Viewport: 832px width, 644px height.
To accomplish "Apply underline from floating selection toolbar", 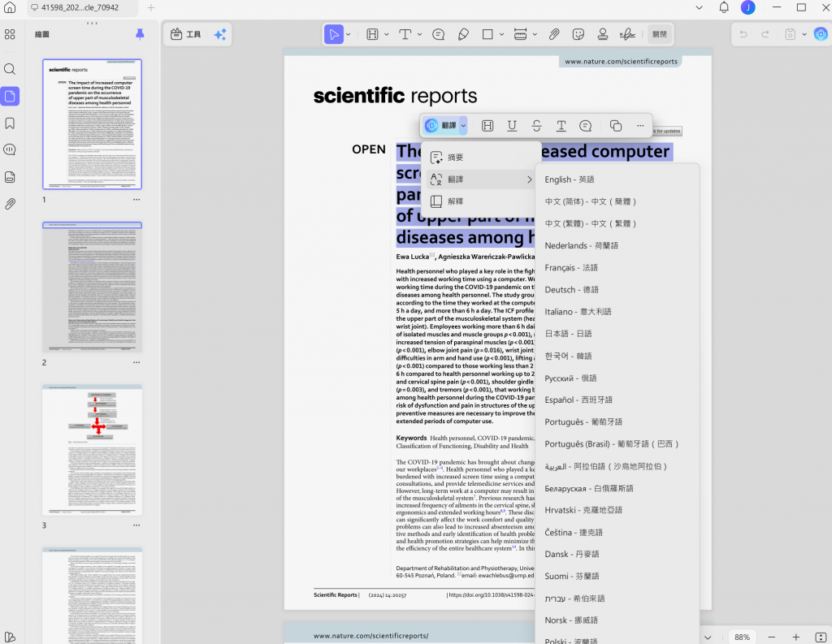I will pos(512,126).
